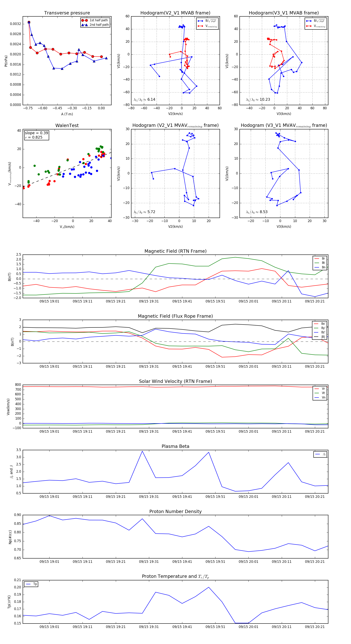Click 'Proton Temperature and Te/Tp' title
The height and width of the screenshot is (644, 351).
(x=175, y=576)
